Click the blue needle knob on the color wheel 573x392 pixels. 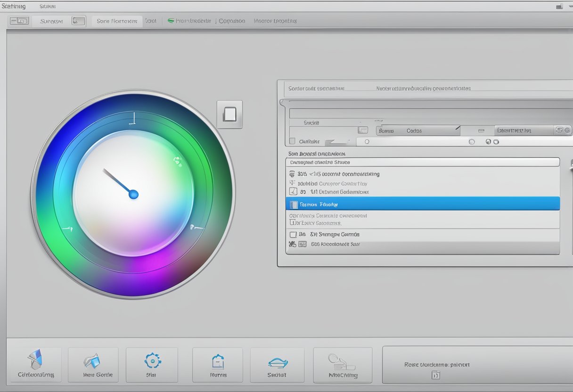pyautogui.click(x=133, y=194)
